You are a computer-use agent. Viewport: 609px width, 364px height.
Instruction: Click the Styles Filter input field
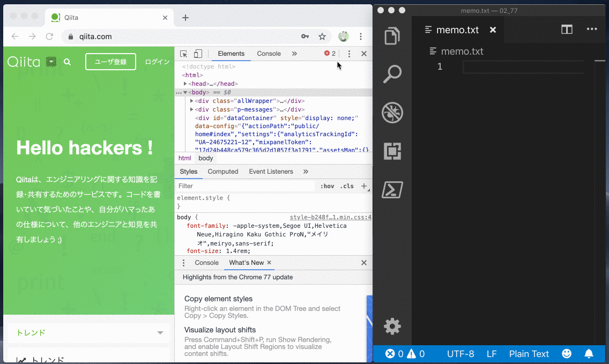coord(246,186)
